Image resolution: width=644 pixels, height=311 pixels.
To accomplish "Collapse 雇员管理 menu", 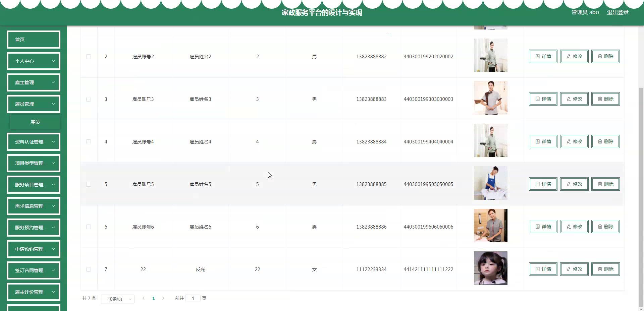I will [x=34, y=104].
